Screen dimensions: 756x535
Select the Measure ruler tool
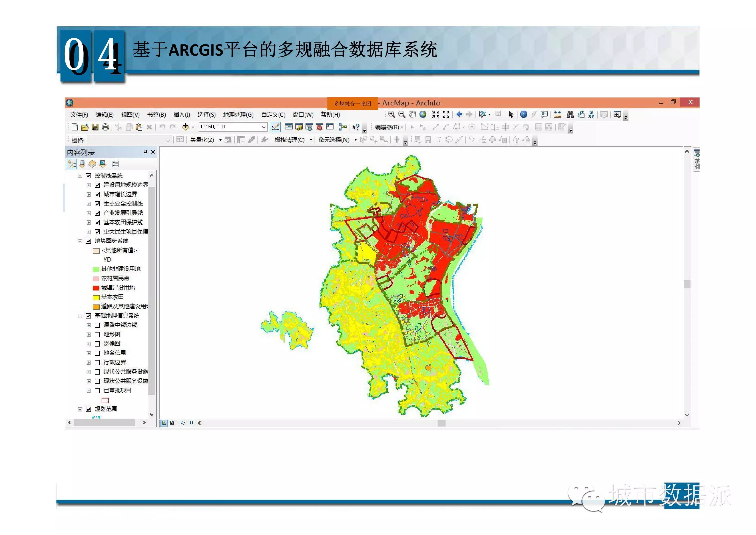(557, 114)
